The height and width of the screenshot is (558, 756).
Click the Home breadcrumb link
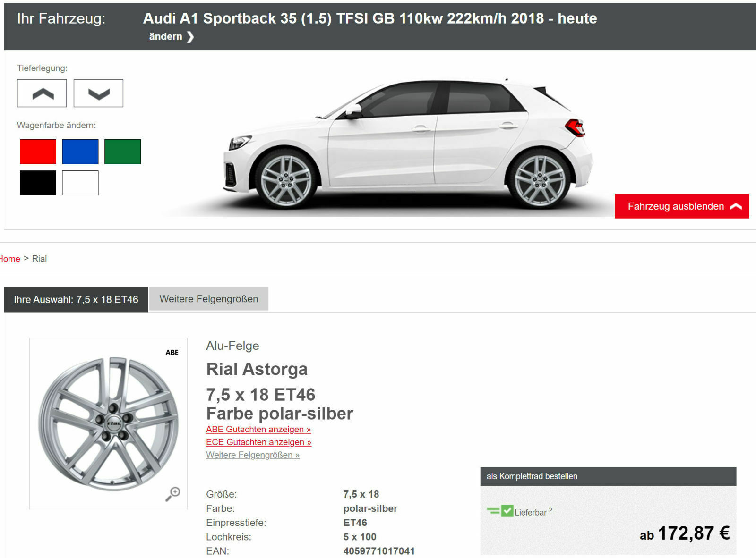click(9, 259)
